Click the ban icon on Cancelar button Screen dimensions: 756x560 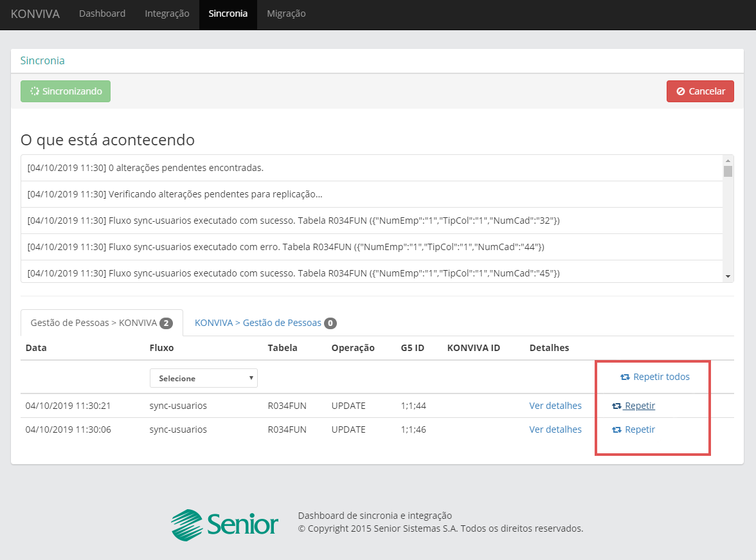click(x=681, y=91)
